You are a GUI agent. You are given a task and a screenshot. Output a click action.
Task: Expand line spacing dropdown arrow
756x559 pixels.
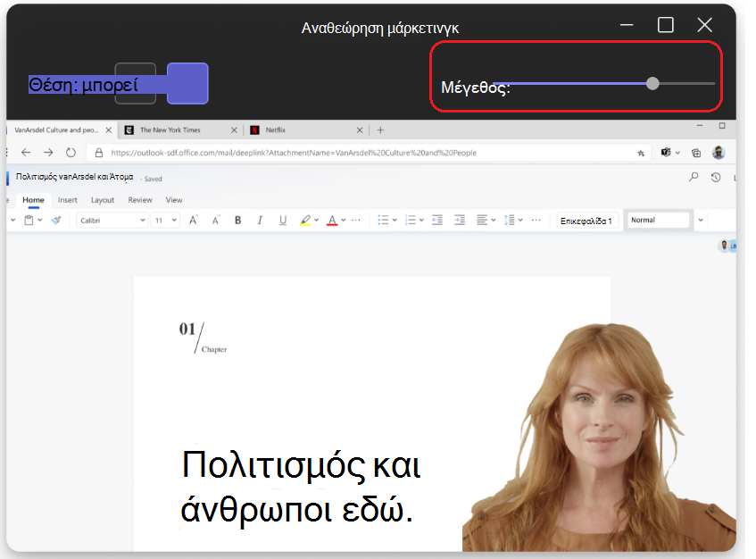click(520, 220)
